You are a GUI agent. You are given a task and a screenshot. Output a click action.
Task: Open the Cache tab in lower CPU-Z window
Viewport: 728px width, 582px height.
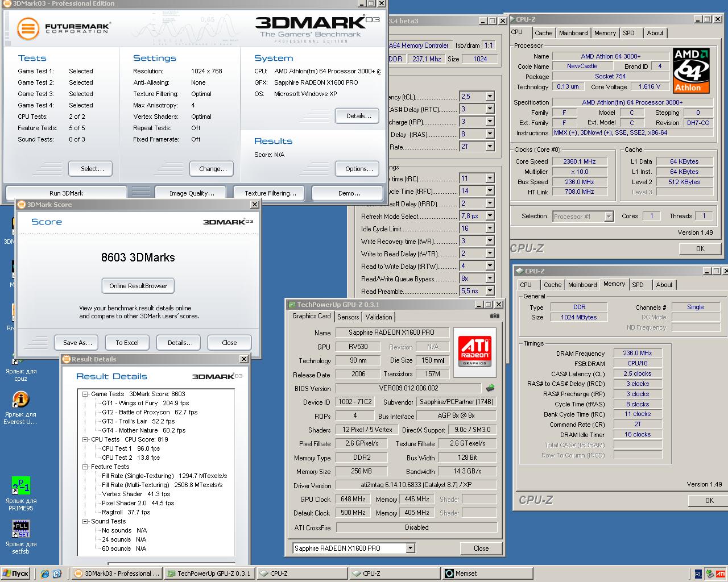click(552, 285)
